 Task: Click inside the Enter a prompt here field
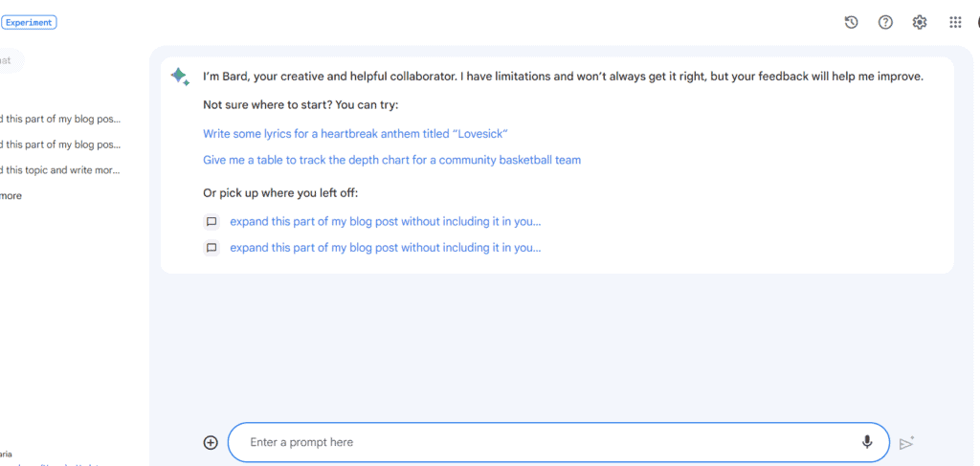click(559, 442)
